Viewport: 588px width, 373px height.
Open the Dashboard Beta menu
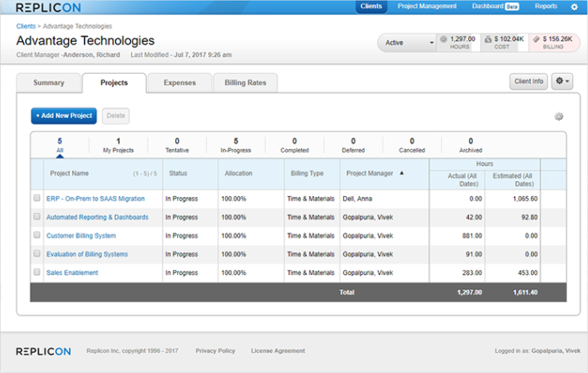[496, 7]
